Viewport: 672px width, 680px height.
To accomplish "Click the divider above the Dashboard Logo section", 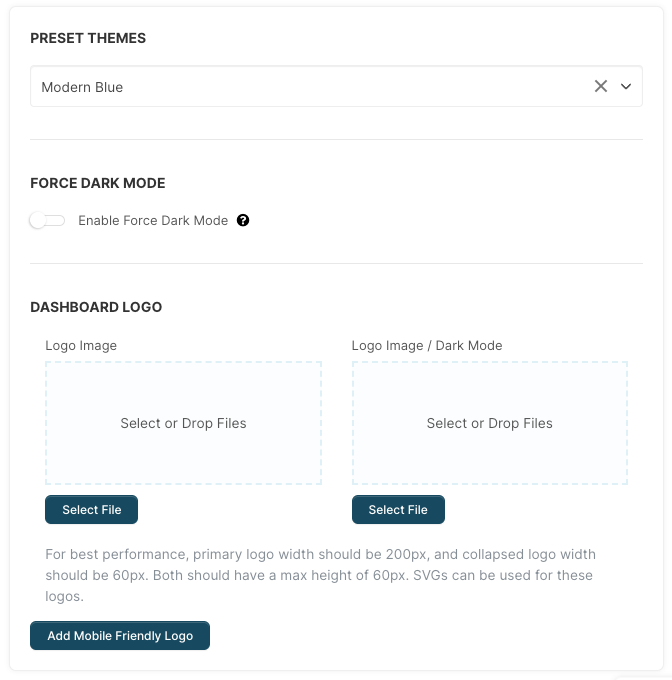I will (336, 264).
